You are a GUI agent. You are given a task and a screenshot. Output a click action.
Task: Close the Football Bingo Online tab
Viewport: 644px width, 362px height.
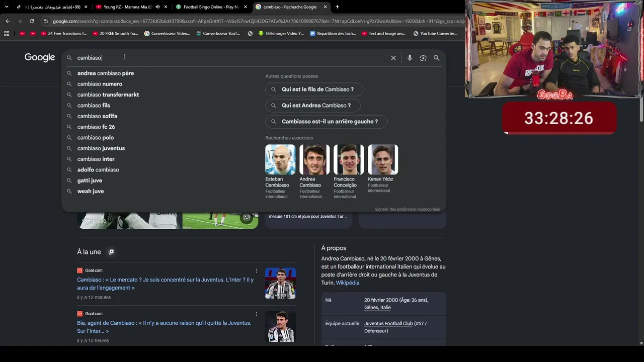click(x=246, y=7)
